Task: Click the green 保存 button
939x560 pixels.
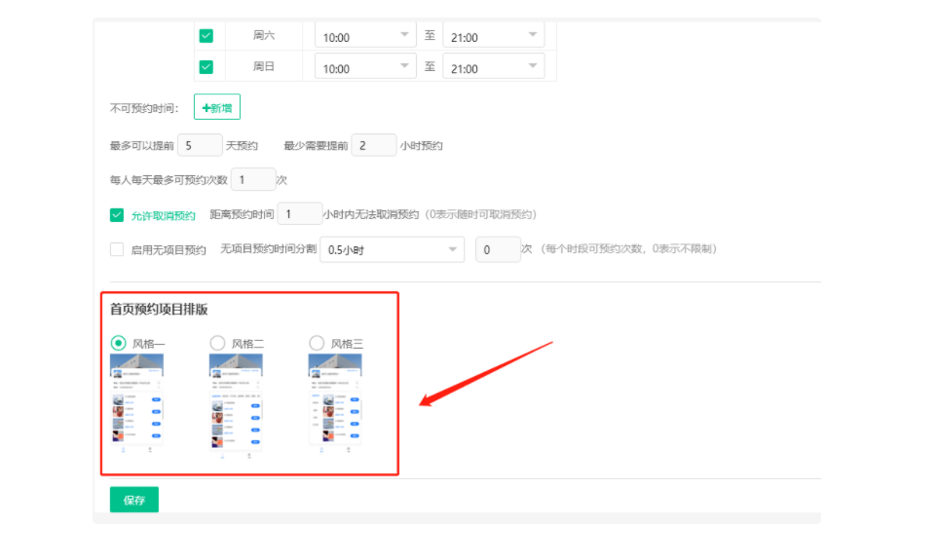Action: [x=134, y=500]
